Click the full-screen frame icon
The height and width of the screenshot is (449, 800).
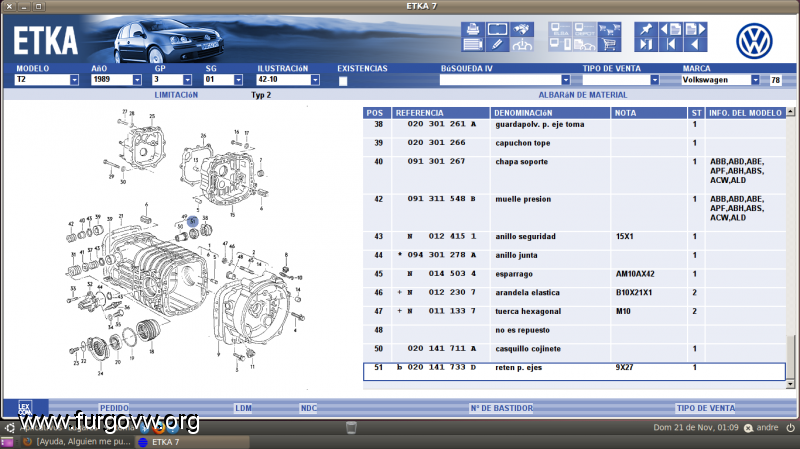point(497,29)
